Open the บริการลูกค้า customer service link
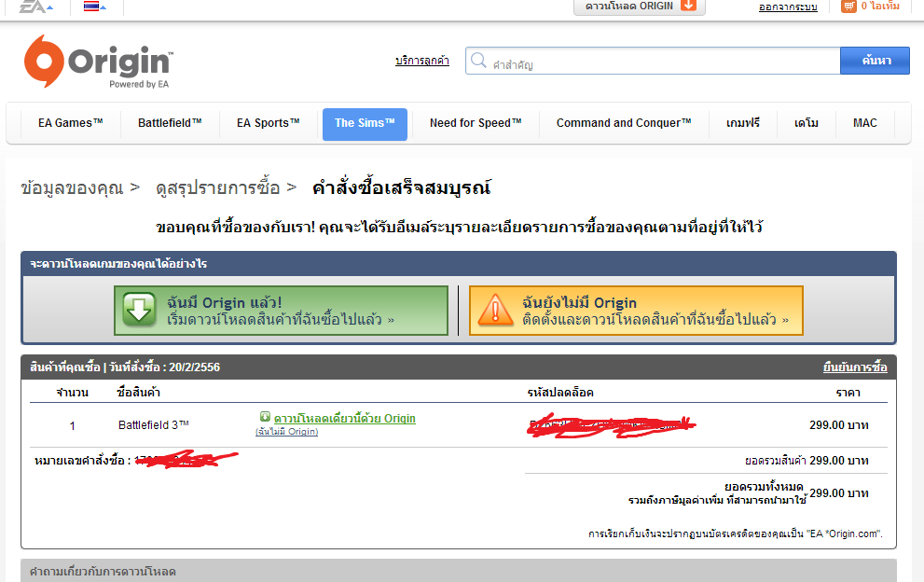Viewport: 924px width, 582px height. pos(422,61)
